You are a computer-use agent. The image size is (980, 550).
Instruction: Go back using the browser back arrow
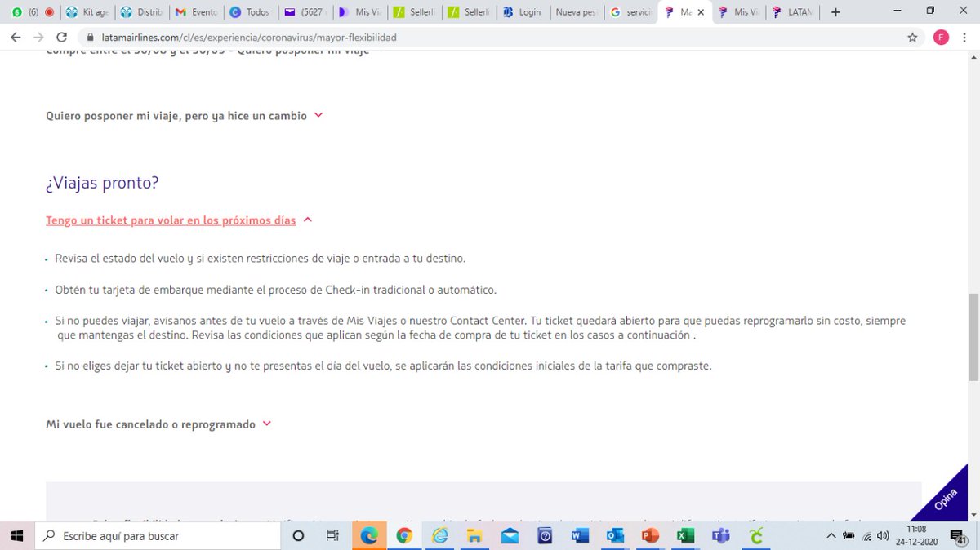[16, 38]
